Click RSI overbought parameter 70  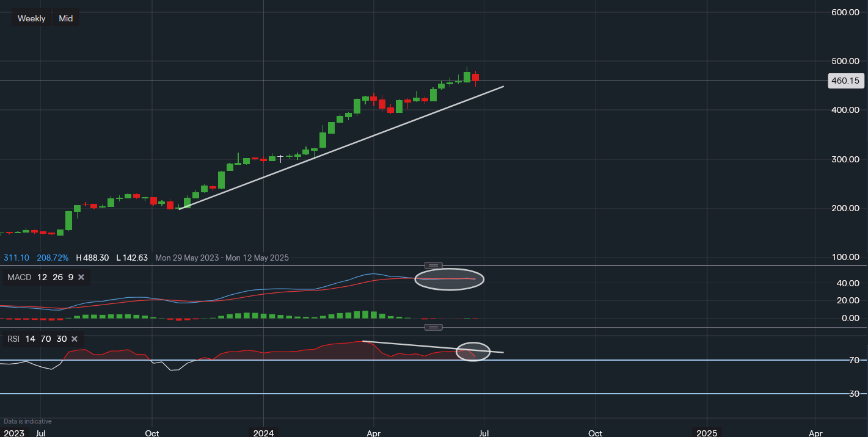[46, 339]
